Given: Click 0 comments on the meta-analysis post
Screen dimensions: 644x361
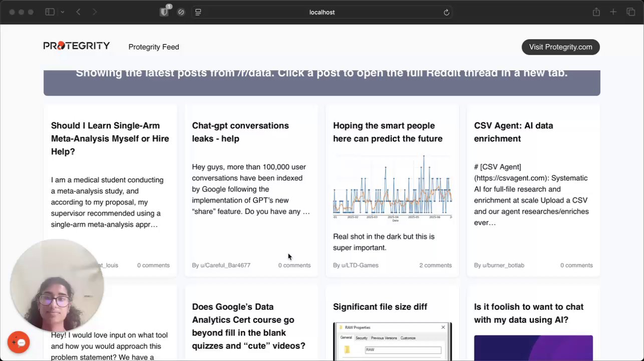Looking at the screenshot, I should pos(153,265).
